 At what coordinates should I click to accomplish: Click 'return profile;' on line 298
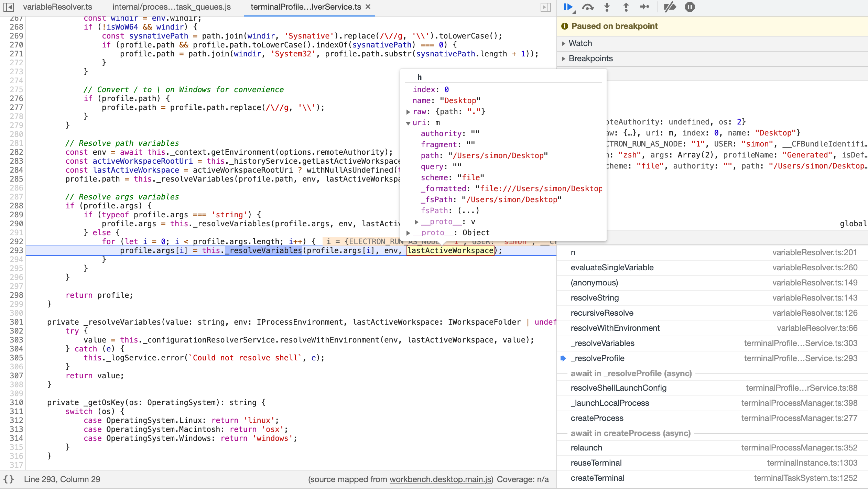[x=99, y=295]
